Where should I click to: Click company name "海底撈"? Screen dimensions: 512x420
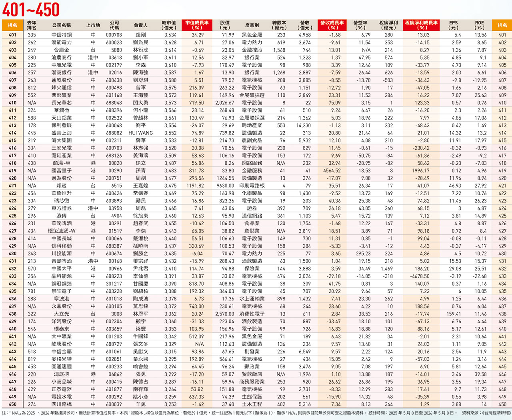(x=62, y=374)
